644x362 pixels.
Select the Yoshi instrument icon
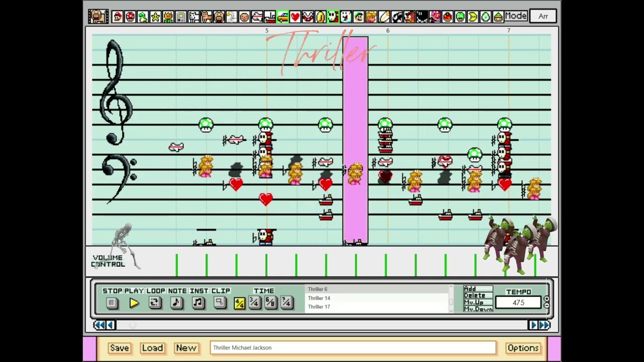click(143, 17)
